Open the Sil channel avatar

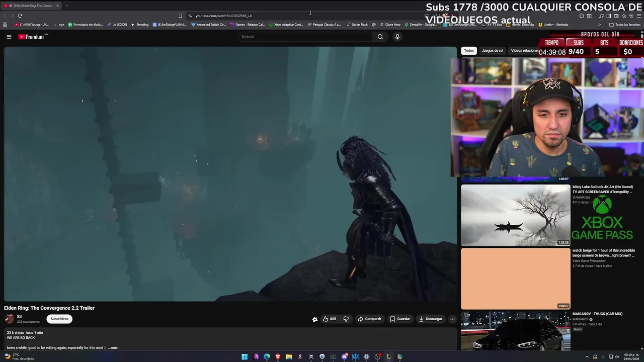(x=9, y=319)
